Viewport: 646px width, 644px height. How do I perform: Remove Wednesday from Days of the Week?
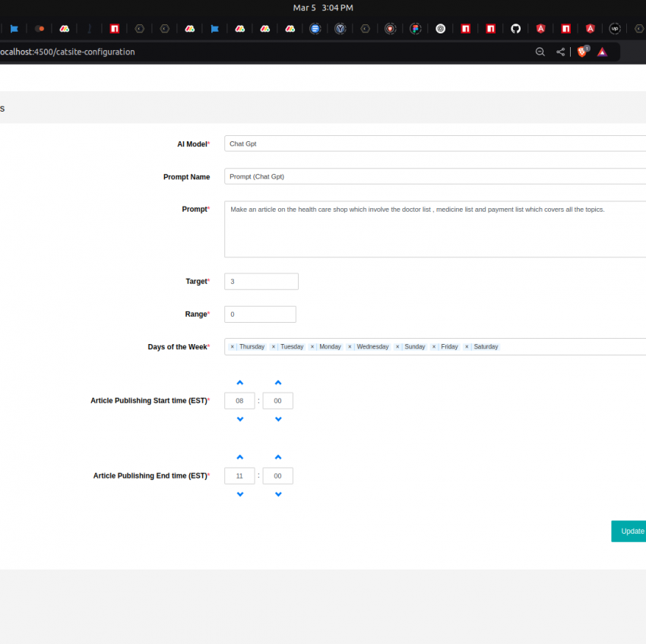350,347
